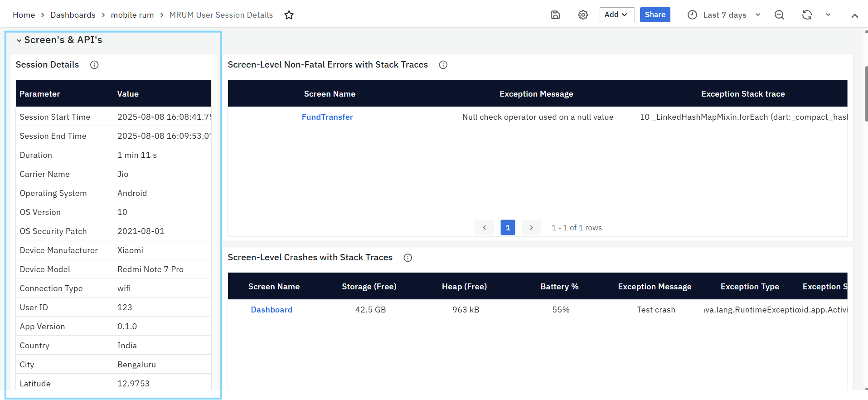Open the Add dropdown menu
Image resolution: width=868 pixels, height=400 pixels.
[x=616, y=15]
